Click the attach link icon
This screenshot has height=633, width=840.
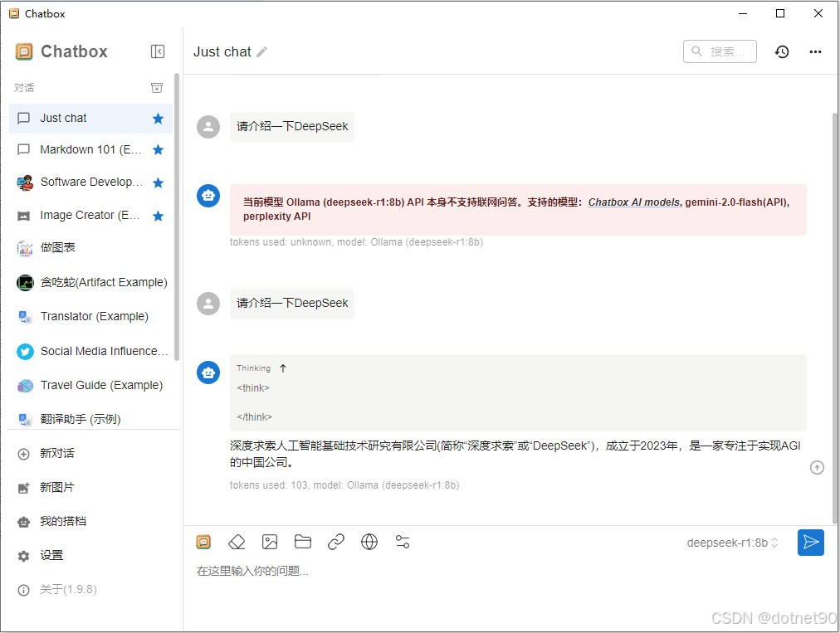pyautogui.click(x=336, y=542)
